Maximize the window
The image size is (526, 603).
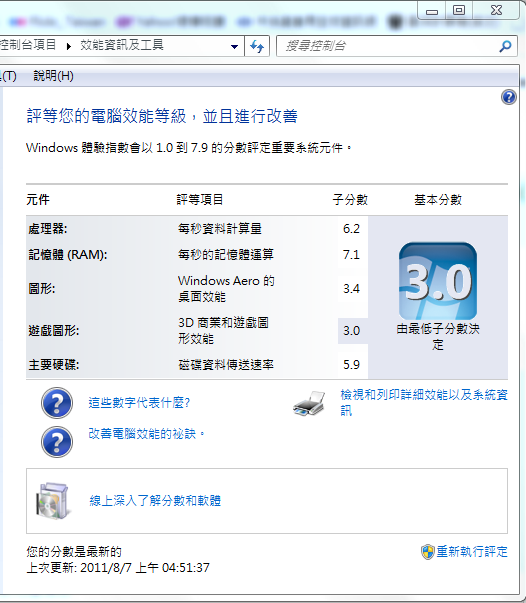[x=459, y=10]
